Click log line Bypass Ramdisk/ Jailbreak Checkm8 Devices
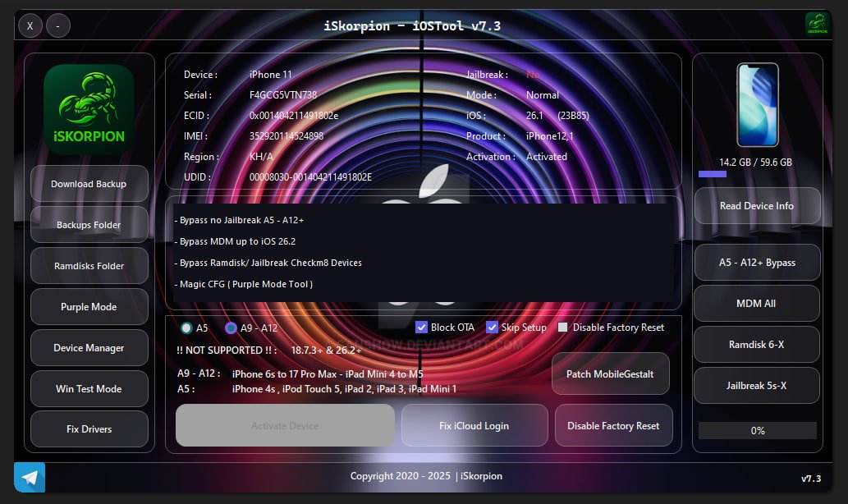Screen dimensions: 848x504 coord(268,263)
